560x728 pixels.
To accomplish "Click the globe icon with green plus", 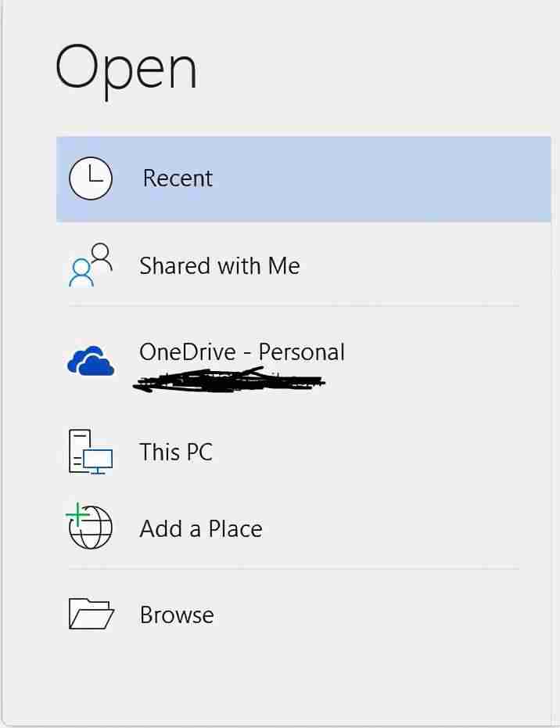I will [x=89, y=526].
